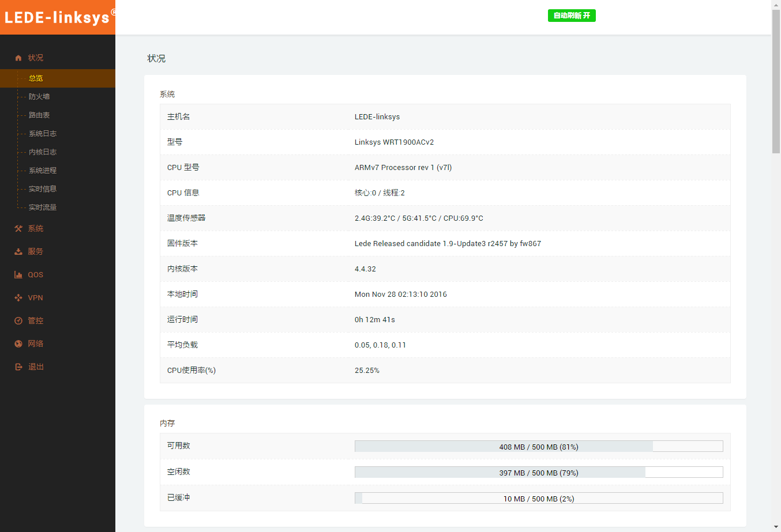Select 路由表 in the sidebar

(x=39, y=115)
